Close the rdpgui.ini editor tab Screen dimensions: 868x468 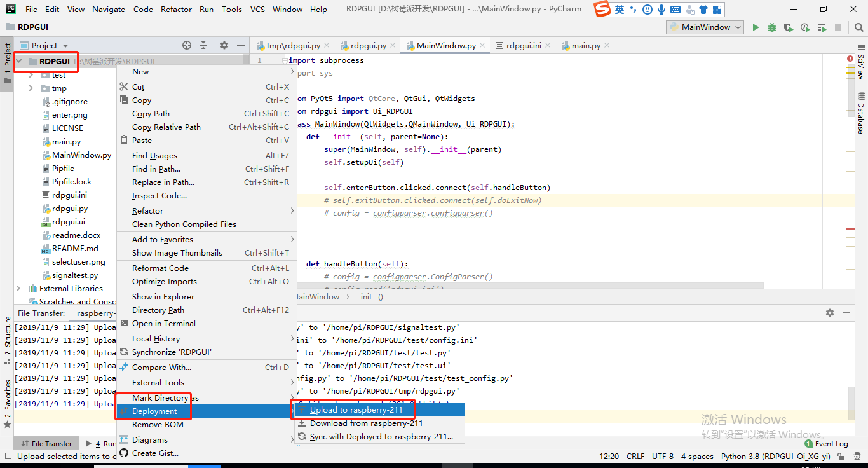[548, 46]
